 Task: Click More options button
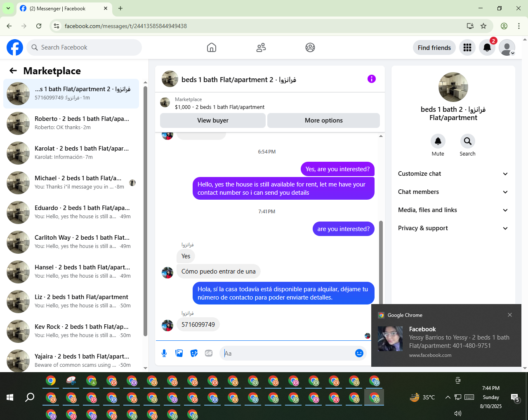(x=324, y=120)
